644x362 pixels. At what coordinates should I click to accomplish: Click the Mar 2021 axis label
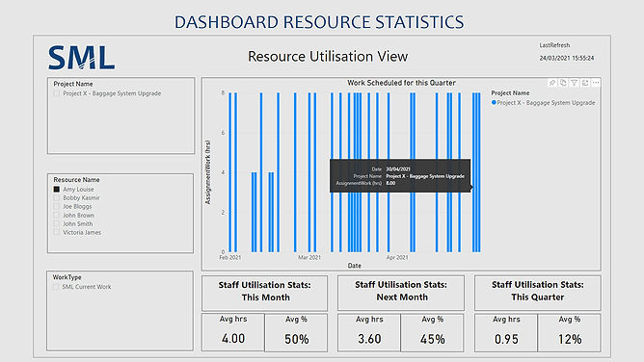point(309,257)
